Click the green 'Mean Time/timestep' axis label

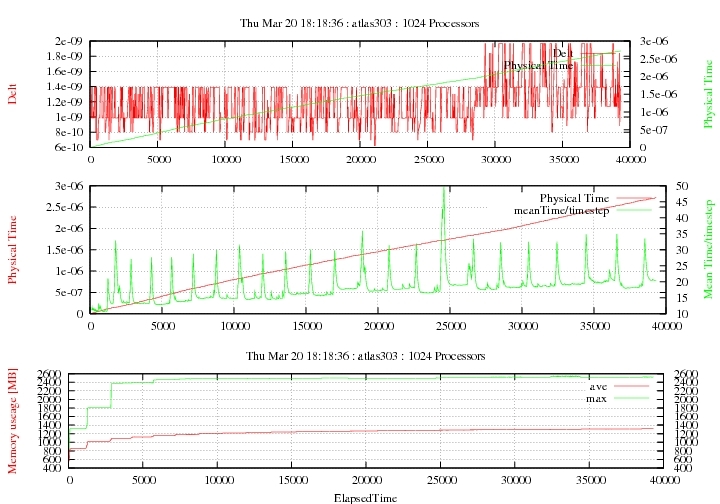pyautogui.click(x=709, y=249)
